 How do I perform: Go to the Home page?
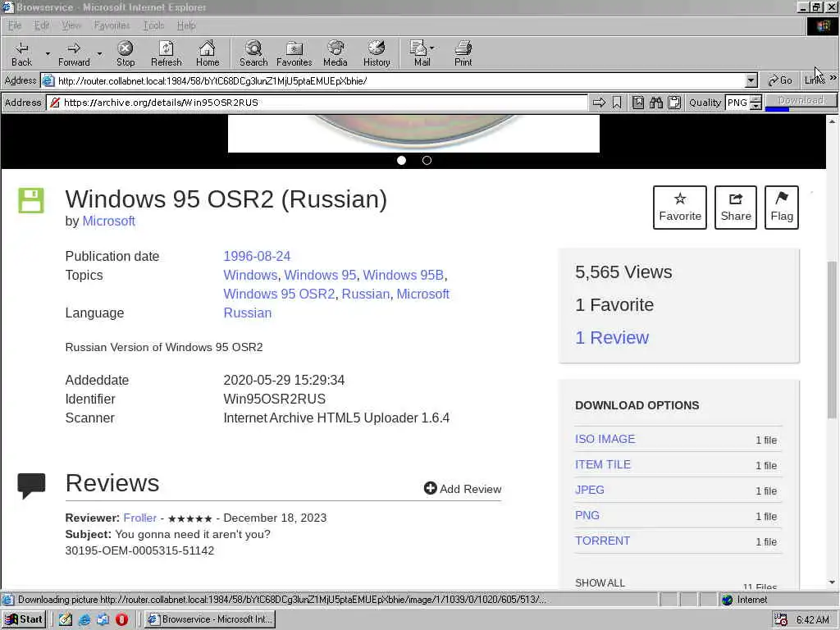tap(208, 53)
